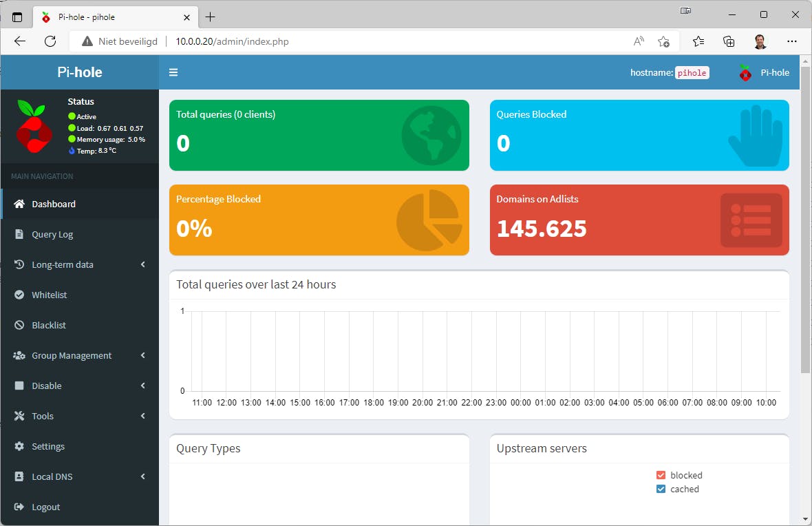Expand Long-term data submenu chevron
Image resolution: width=812 pixels, height=526 pixels.
pyautogui.click(x=143, y=264)
